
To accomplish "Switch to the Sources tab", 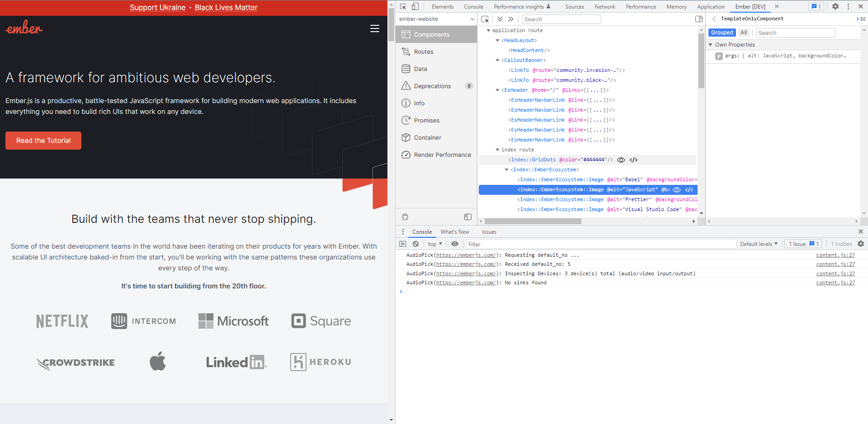I will click(574, 6).
